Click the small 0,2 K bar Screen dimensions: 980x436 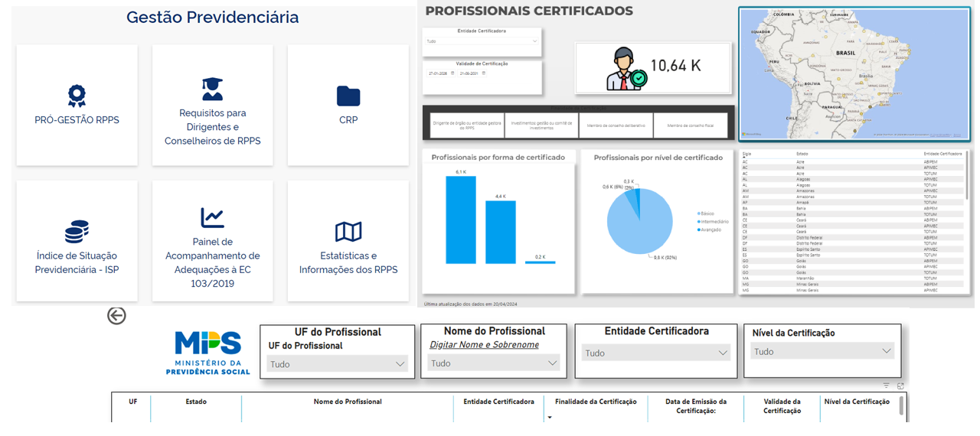pyautogui.click(x=541, y=262)
